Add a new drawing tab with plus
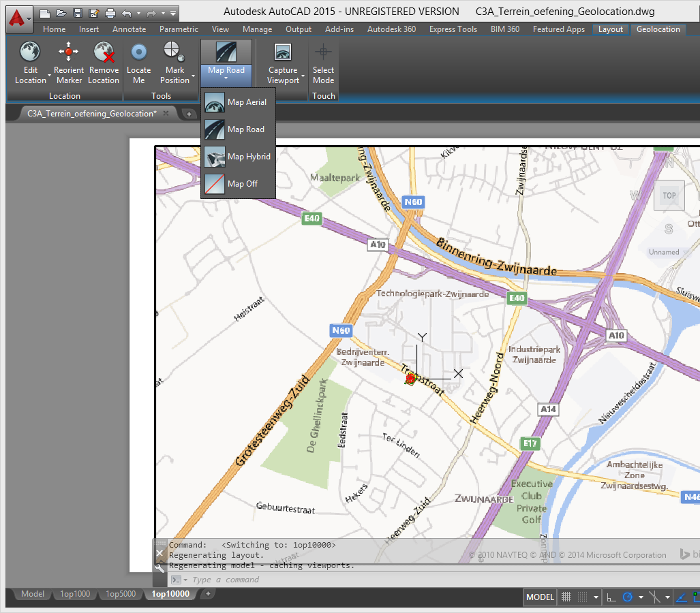This screenshot has height=613, width=700. (189, 114)
